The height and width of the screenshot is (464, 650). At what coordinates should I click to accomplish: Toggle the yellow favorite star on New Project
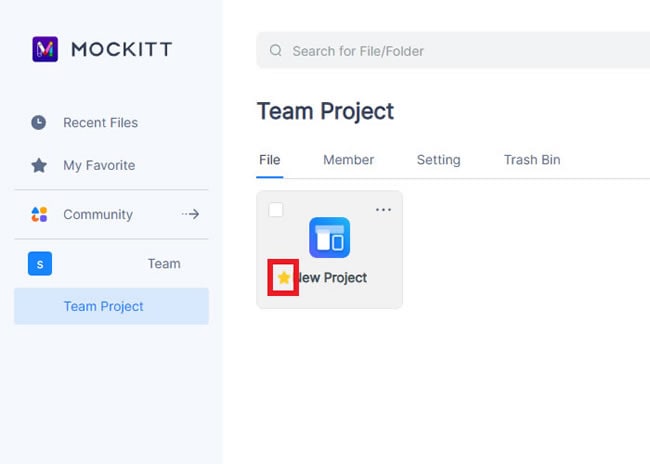(284, 277)
